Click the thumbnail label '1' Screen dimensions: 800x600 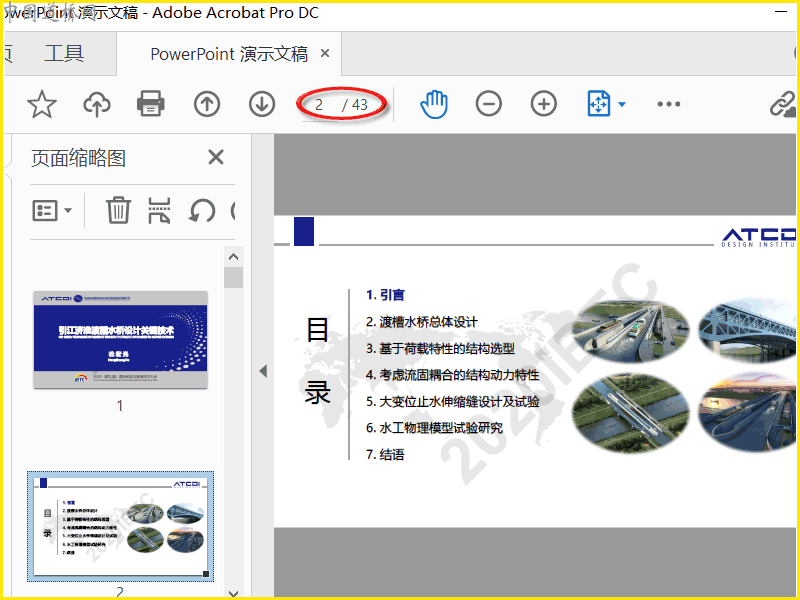click(119, 406)
